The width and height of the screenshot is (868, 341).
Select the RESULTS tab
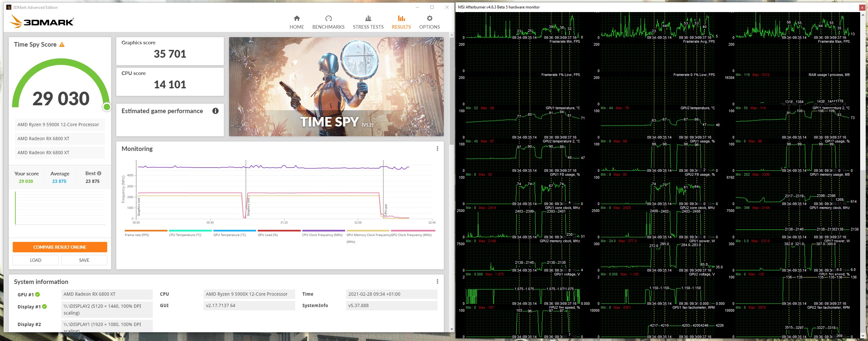(x=401, y=22)
